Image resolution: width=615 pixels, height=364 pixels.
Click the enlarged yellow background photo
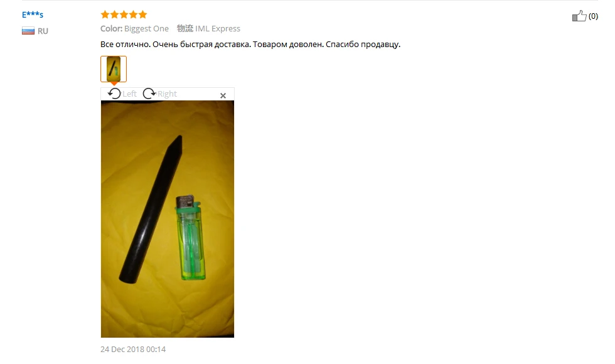[168, 219]
